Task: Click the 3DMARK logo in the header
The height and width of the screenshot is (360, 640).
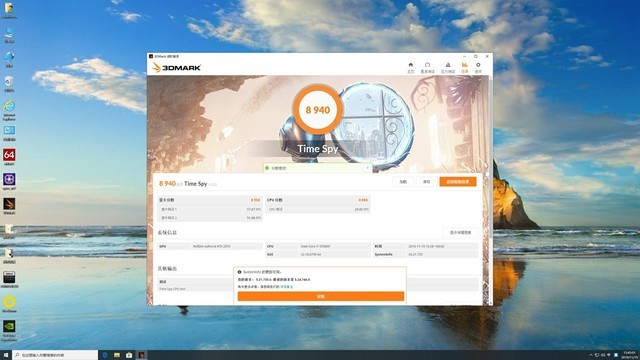Action: pos(176,68)
